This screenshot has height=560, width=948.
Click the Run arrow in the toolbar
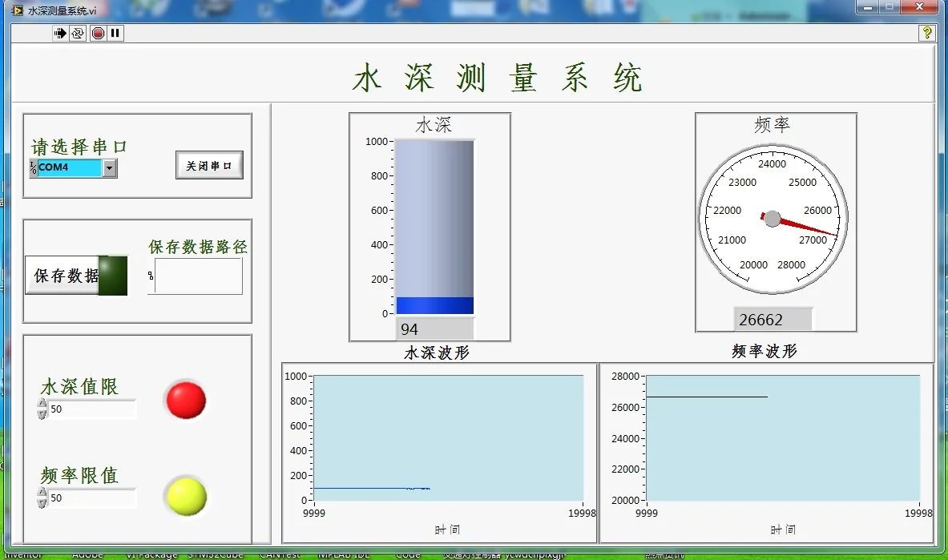pos(60,33)
